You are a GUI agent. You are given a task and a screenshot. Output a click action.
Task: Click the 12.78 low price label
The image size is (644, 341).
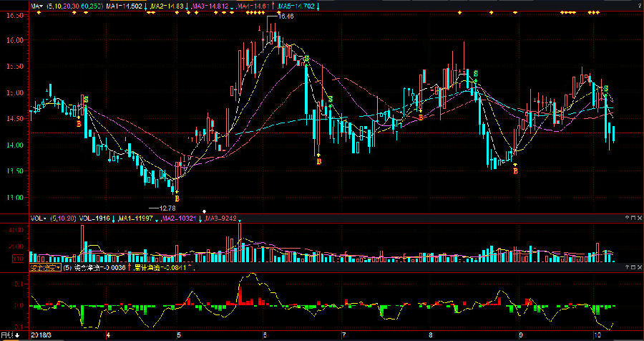coord(167,208)
